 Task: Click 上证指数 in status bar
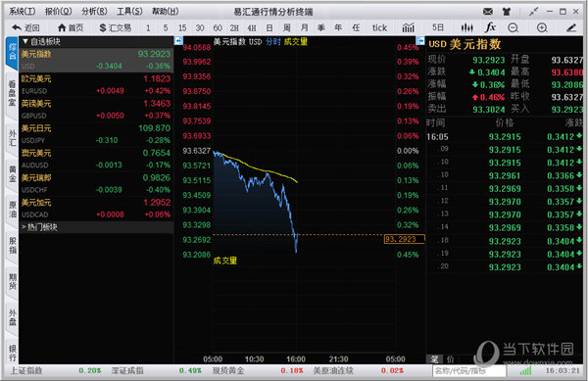[x=26, y=370]
